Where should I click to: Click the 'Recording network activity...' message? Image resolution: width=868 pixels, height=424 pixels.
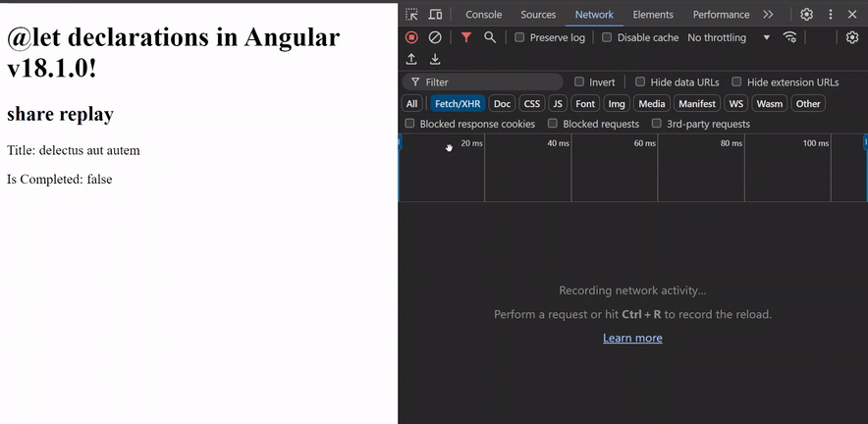632,291
